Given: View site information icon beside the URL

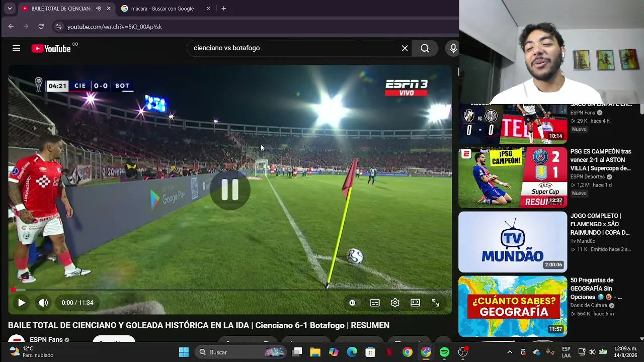Looking at the screenshot, I should (x=59, y=27).
